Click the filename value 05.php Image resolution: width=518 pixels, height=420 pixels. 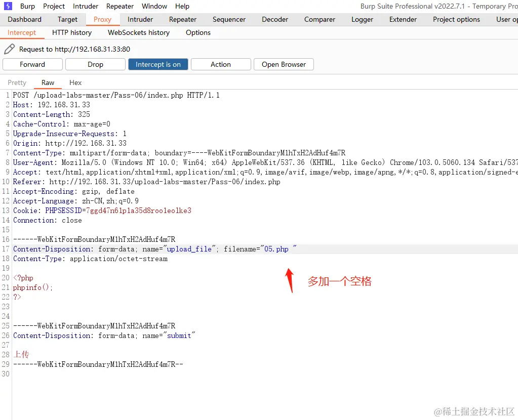tap(276, 249)
